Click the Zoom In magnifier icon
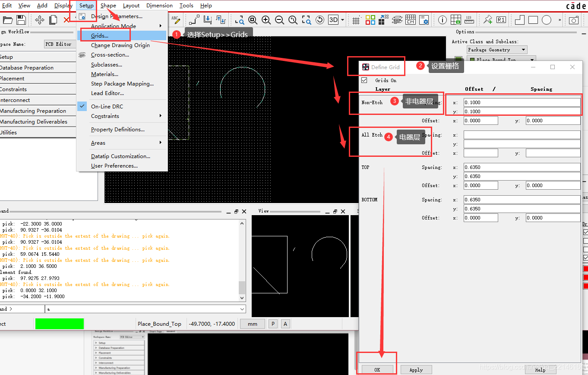 click(x=266, y=20)
